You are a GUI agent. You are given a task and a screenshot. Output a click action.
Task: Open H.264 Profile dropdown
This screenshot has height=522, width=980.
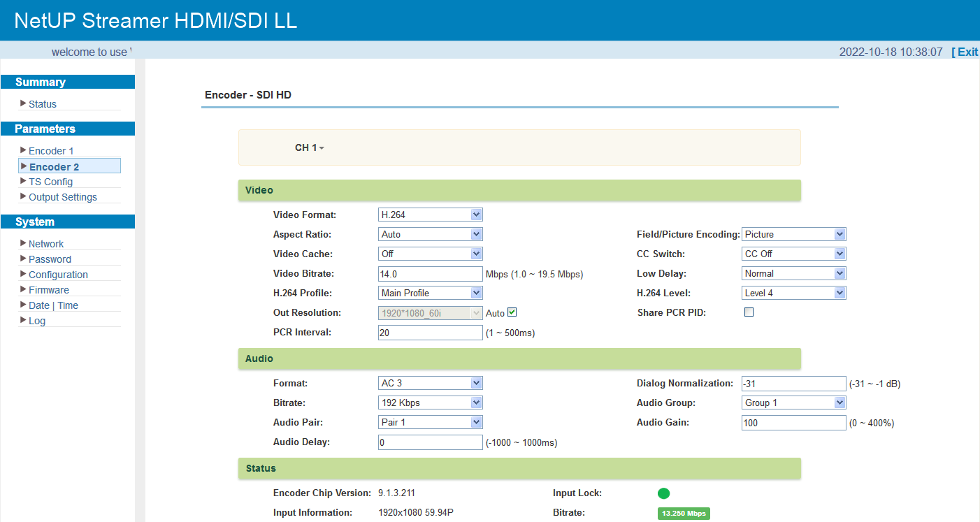click(x=431, y=293)
